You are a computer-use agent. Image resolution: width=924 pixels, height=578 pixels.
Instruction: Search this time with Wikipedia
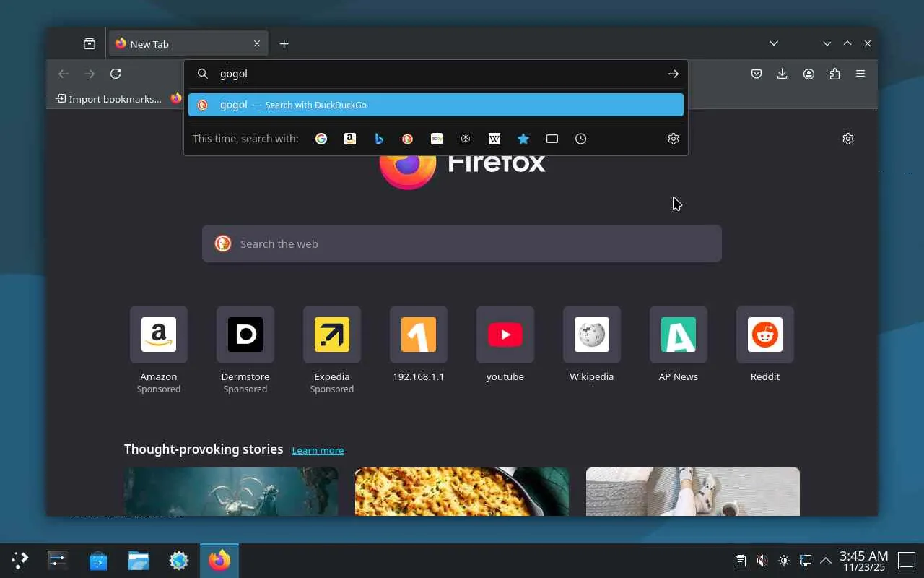pos(494,139)
